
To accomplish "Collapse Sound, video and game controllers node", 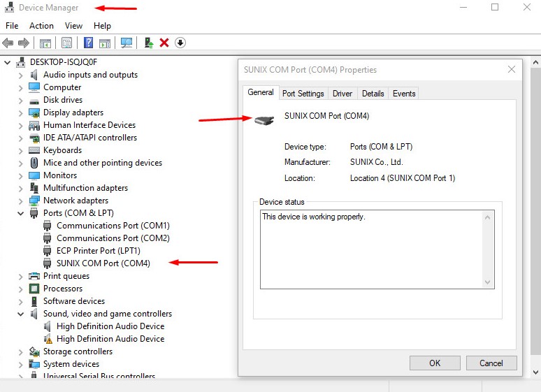I will pos(21,314).
